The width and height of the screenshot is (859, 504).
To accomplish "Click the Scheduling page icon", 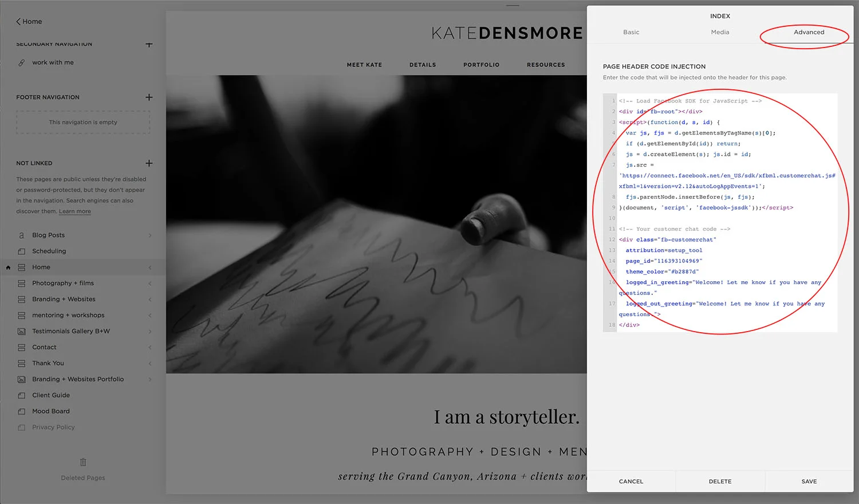I will [x=22, y=251].
